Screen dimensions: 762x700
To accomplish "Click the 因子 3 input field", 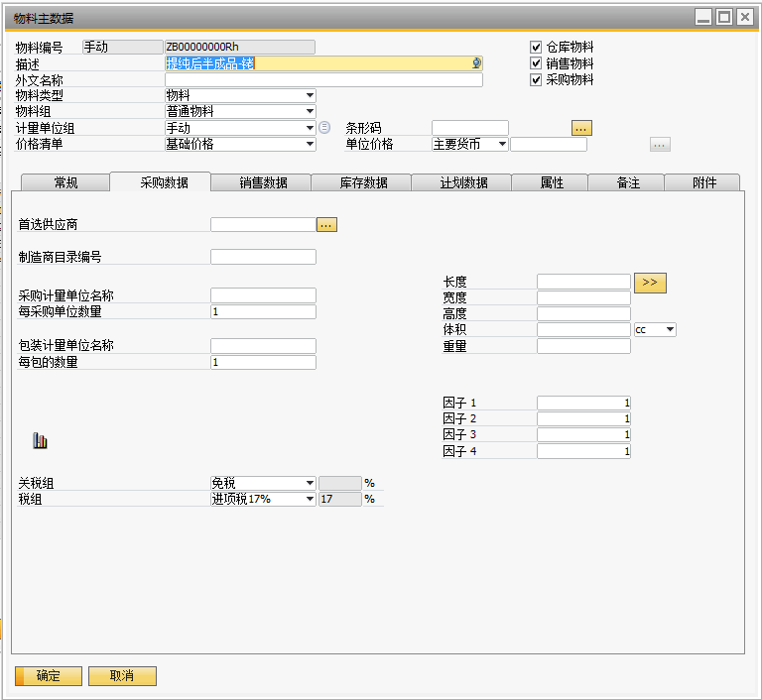I will coord(583,434).
